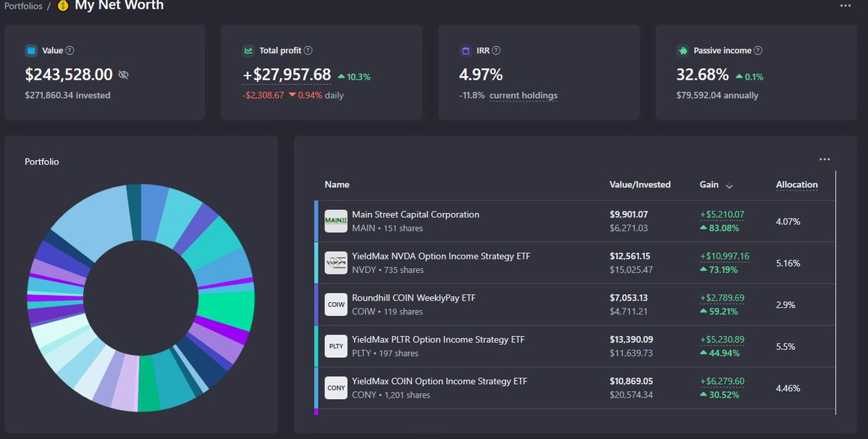Image resolution: width=868 pixels, height=439 pixels.
Task: Sort by the Gain column header
Action: (x=709, y=184)
